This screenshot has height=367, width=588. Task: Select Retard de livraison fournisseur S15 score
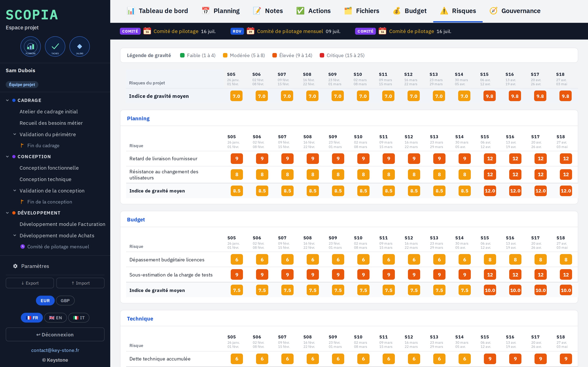tap(490, 158)
